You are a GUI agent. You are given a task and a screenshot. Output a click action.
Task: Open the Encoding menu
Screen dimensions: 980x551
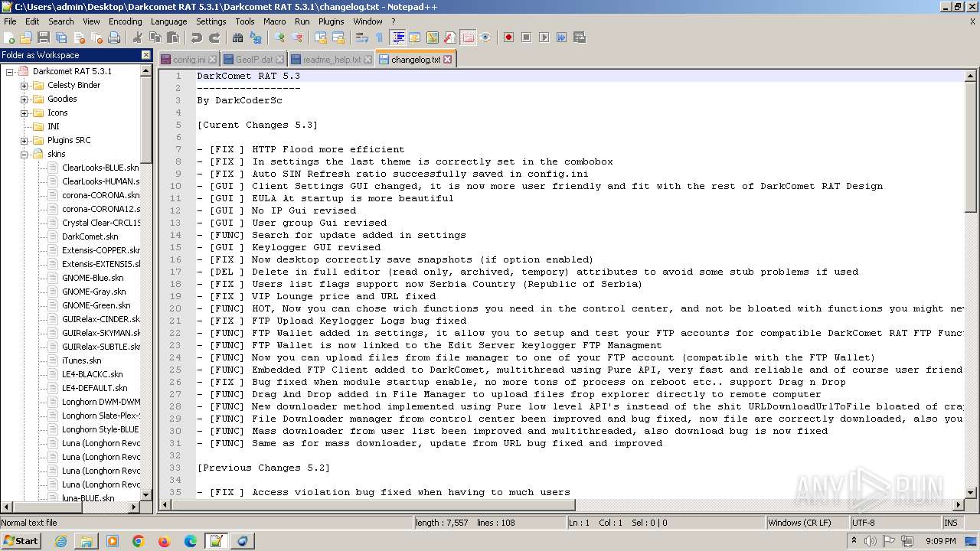pos(125,21)
